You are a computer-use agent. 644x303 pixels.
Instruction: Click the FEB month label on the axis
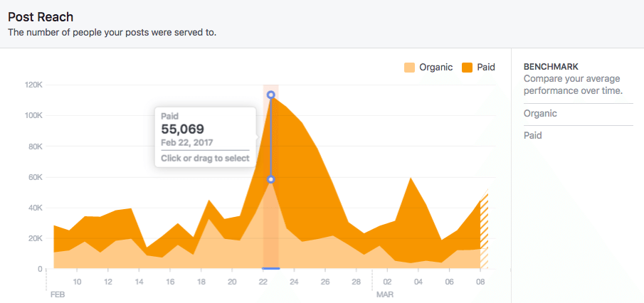[57, 293]
